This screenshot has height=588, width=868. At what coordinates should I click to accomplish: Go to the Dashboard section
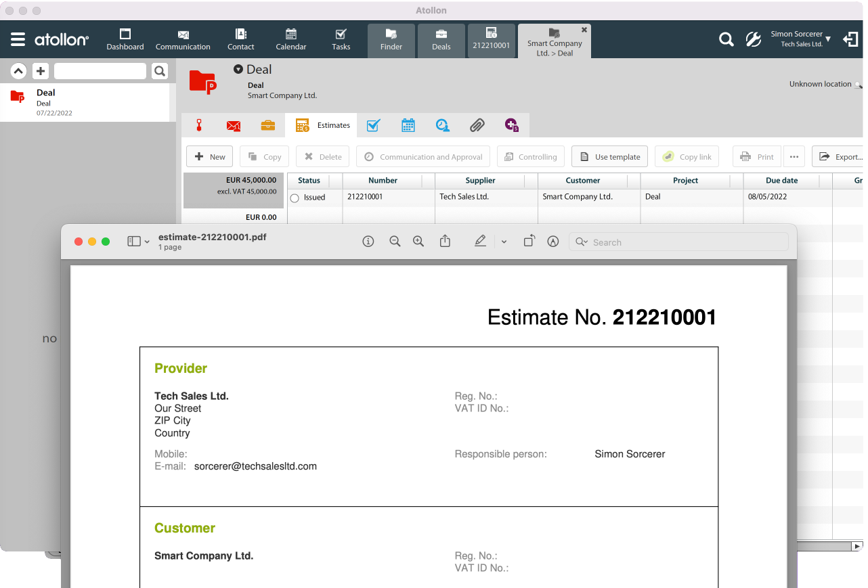coord(125,39)
